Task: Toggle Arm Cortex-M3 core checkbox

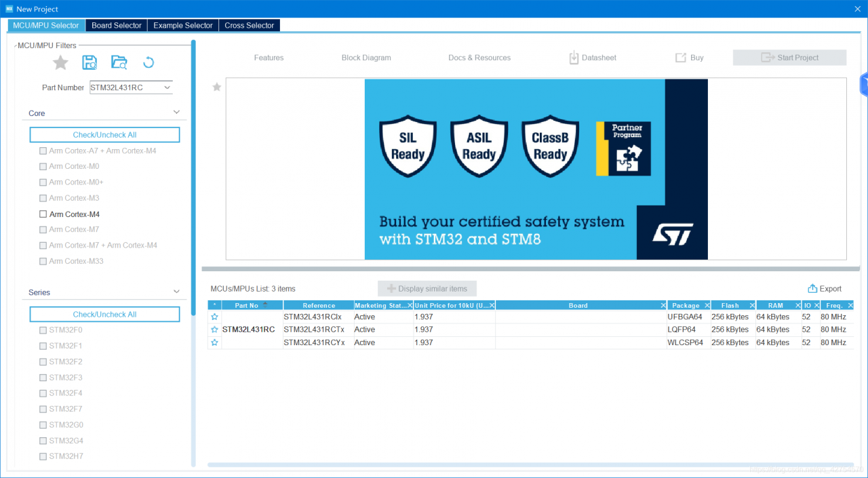Action: pyautogui.click(x=43, y=198)
